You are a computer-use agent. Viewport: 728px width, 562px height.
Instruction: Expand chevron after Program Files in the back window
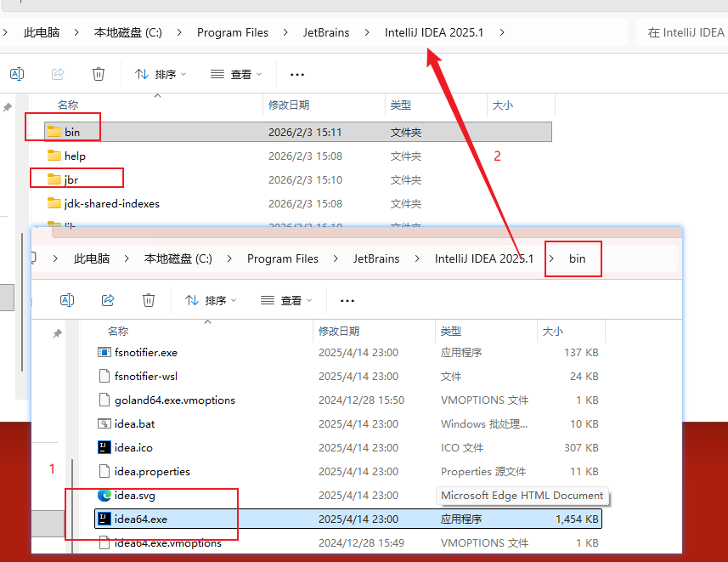click(285, 32)
